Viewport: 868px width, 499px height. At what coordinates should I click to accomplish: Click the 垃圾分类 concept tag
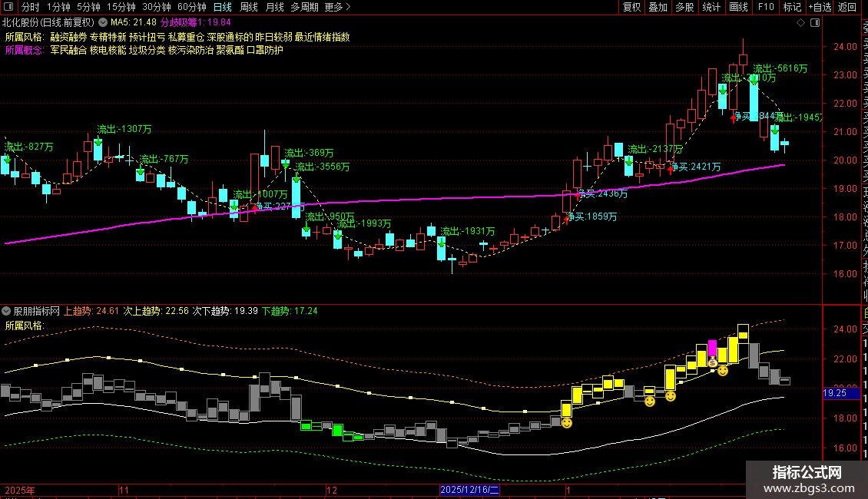pyautogui.click(x=147, y=50)
